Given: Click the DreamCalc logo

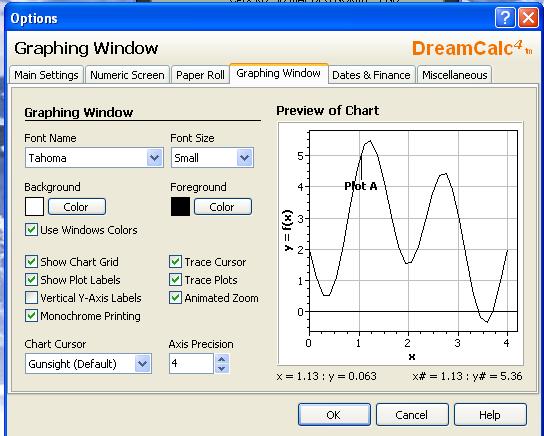Looking at the screenshot, I should (x=472, y=48).
